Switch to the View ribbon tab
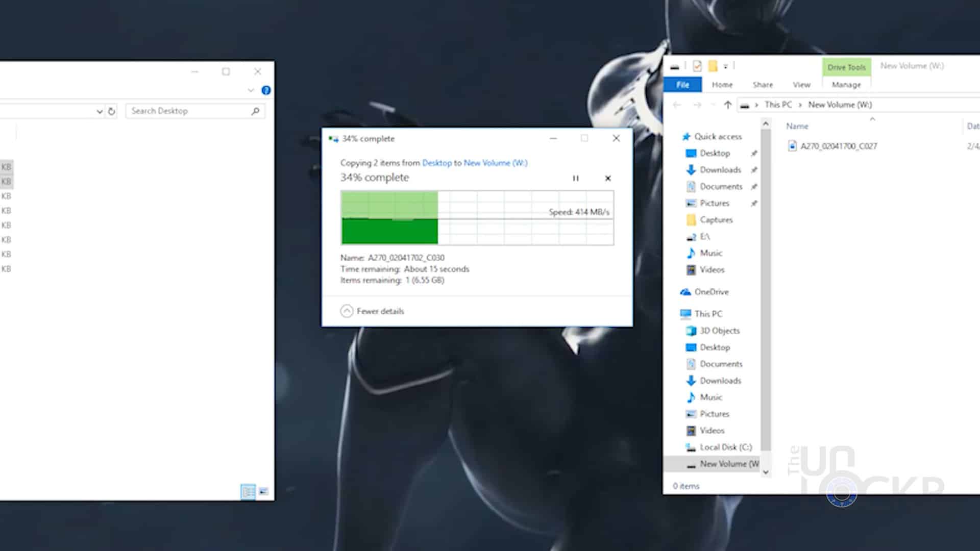This screenshot has width=980, height=551. coord(801,85)
